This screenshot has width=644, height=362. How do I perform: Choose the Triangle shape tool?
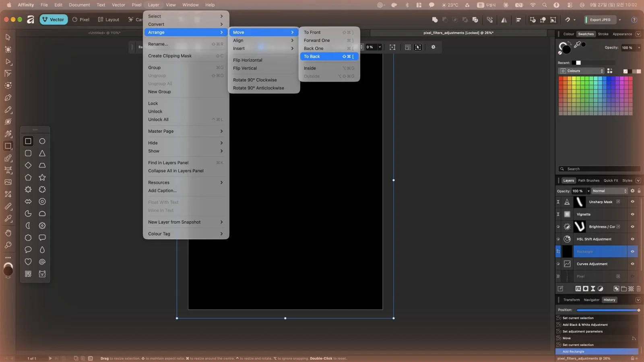[x=42, y=153]
